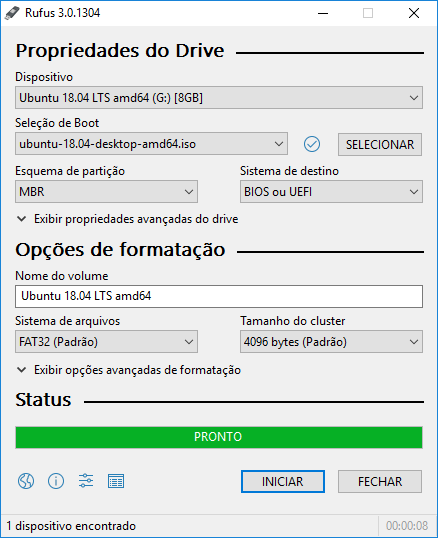Open Esquema de partição MBR dropdown
Image resolution: width=438 pixels, height=538 pixels.
[106, 191]
